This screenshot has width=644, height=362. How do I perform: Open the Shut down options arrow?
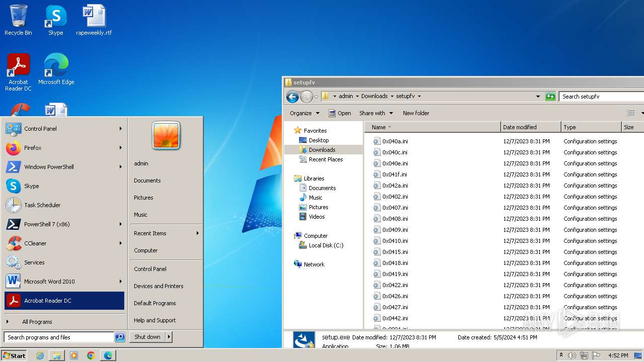[x=169, y=337]
